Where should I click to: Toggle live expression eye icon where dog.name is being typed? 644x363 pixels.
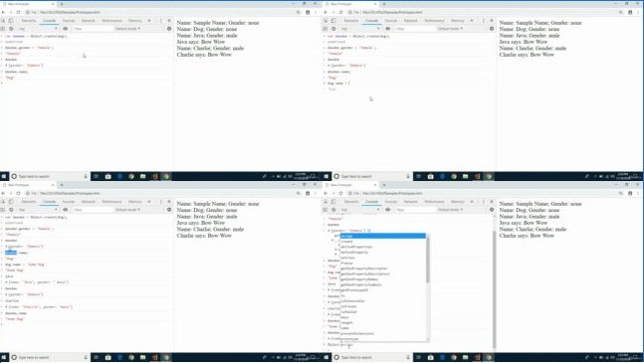pyautogui.click(x=388, y=29)
